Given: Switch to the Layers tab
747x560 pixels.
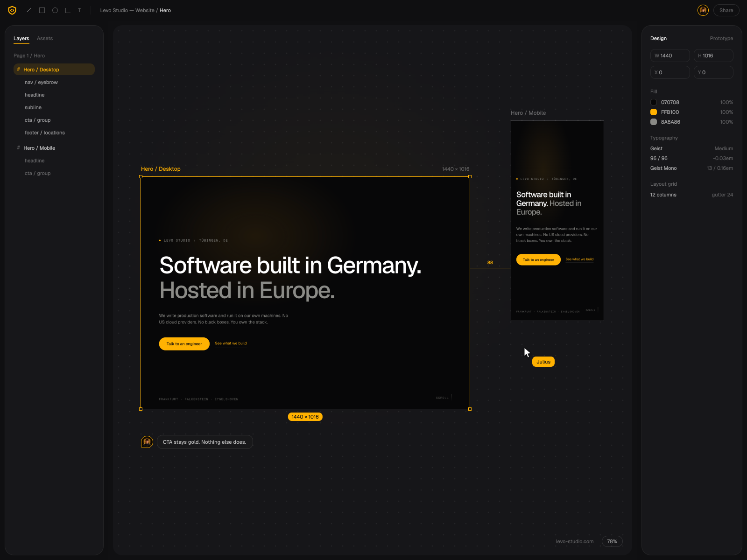Looking at the screenshot, I should pos(21,38).
